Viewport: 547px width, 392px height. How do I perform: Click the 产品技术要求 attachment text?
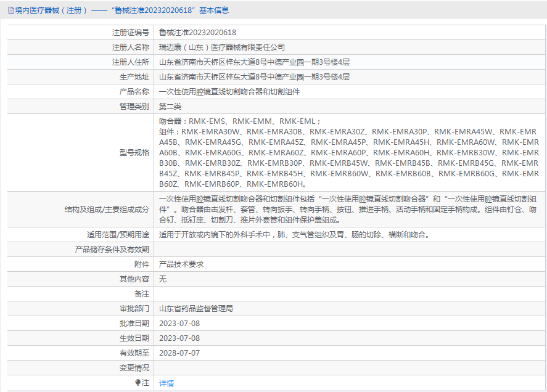181,264
